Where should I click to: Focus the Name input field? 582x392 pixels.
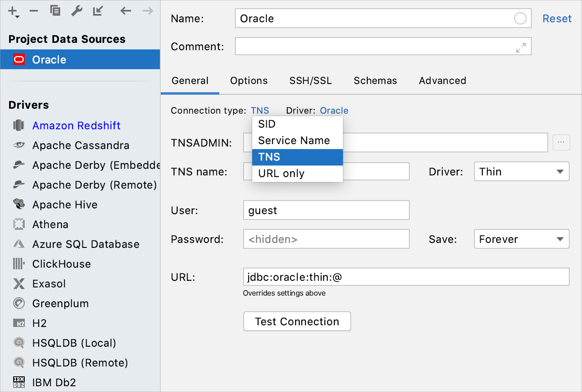click(383, 19)
